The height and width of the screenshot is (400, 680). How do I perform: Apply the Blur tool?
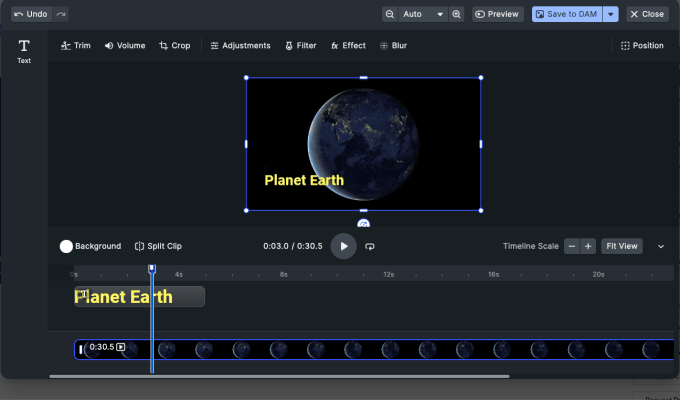point(393,46)
